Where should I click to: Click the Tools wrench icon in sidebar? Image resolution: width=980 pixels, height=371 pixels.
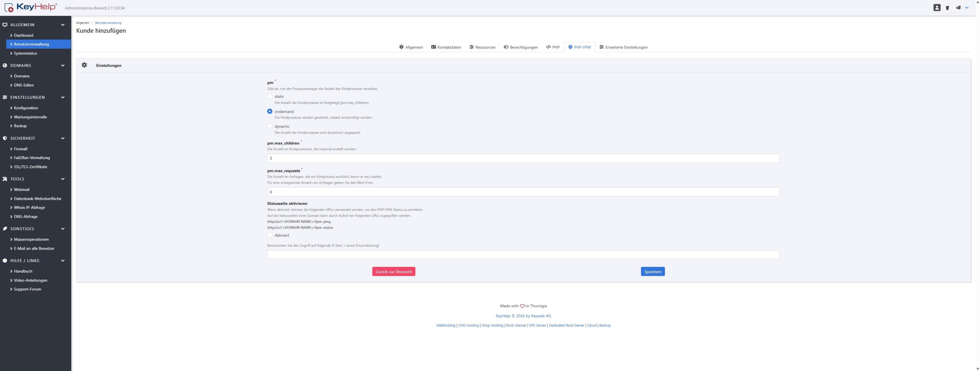(x=5, y=179)
